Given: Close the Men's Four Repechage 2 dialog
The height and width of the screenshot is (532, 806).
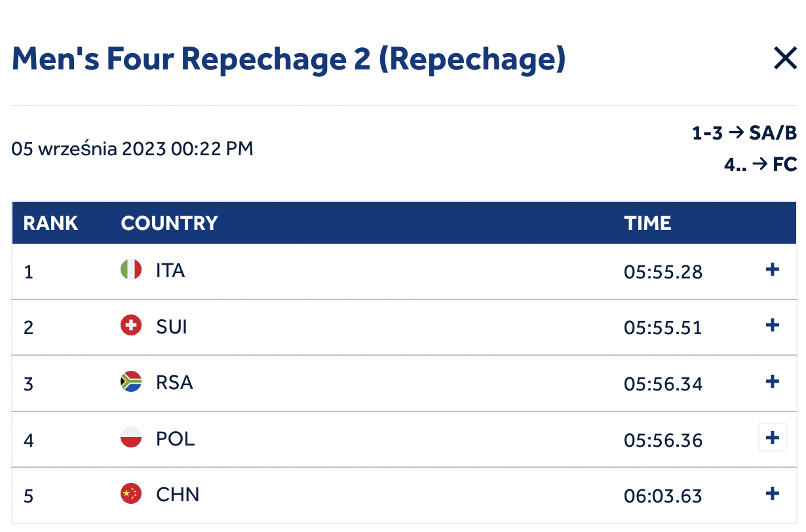Looking at the screenshot, I should click(784, 60).
